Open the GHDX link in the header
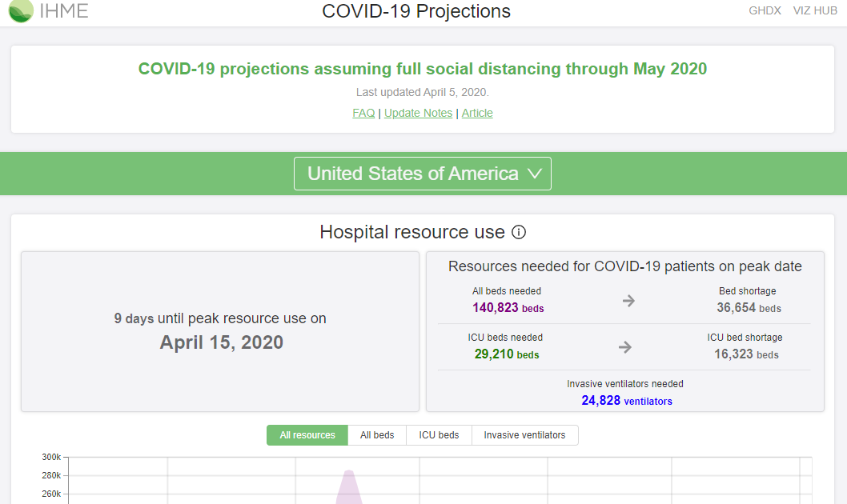This screenshot has height=504, width=847. [765, 11]
